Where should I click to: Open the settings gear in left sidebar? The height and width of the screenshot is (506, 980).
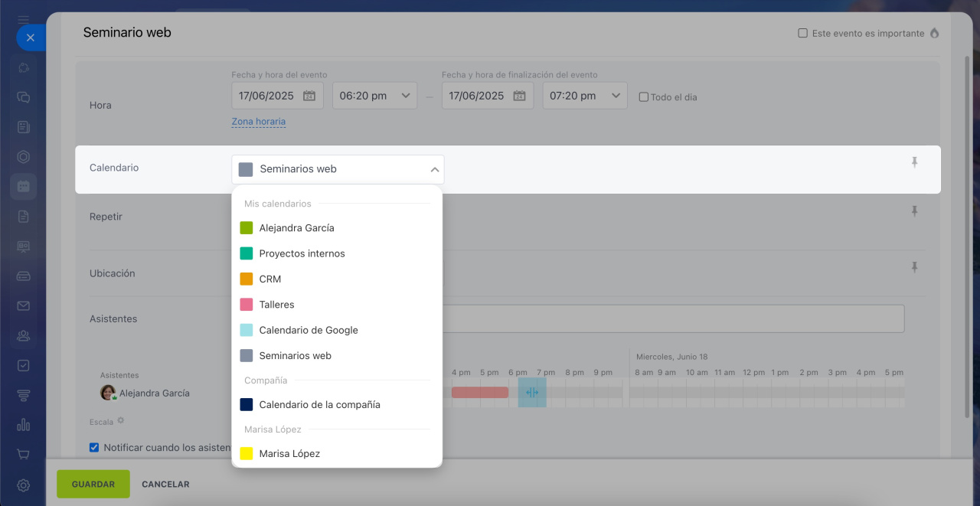[x=23, y=485]
